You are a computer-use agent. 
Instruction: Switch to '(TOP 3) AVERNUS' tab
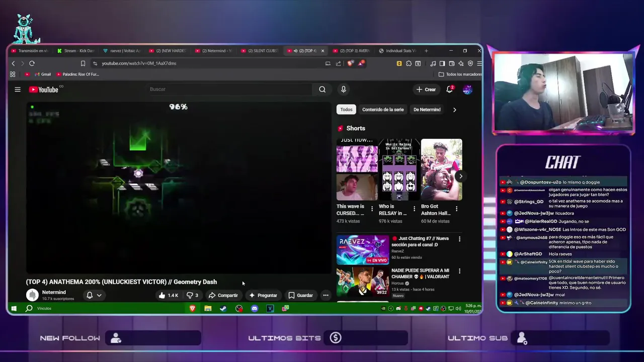(x=351, y=51)
